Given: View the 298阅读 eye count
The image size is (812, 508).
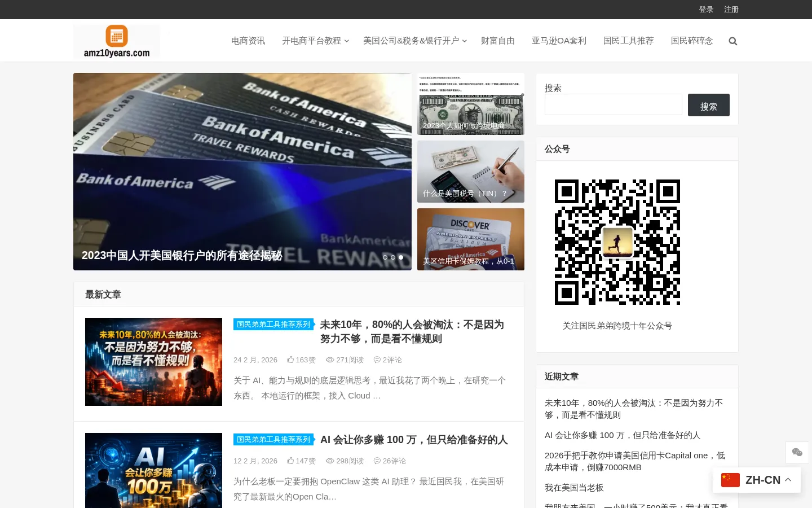Looking at the screenshot, I should (345, 461).
